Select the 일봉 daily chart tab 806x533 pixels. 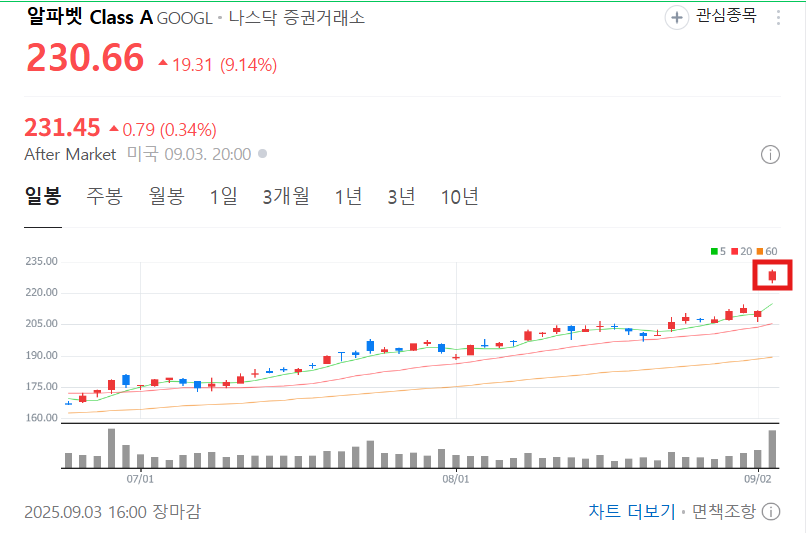coord(43,196)
